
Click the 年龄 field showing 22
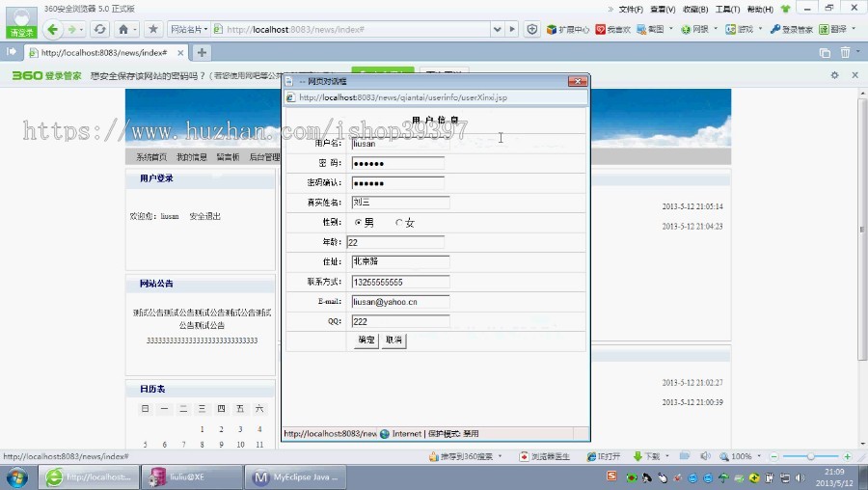(395, 242)
